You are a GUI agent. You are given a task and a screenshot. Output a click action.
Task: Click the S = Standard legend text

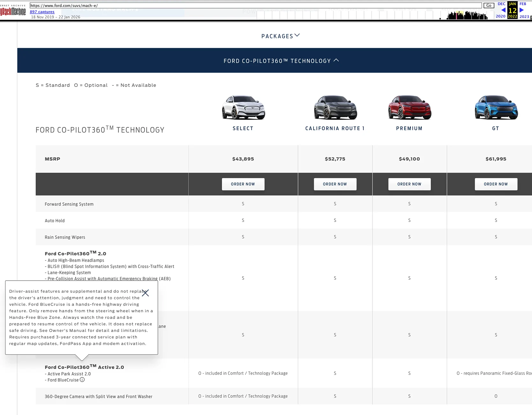[x=53, y=85]
